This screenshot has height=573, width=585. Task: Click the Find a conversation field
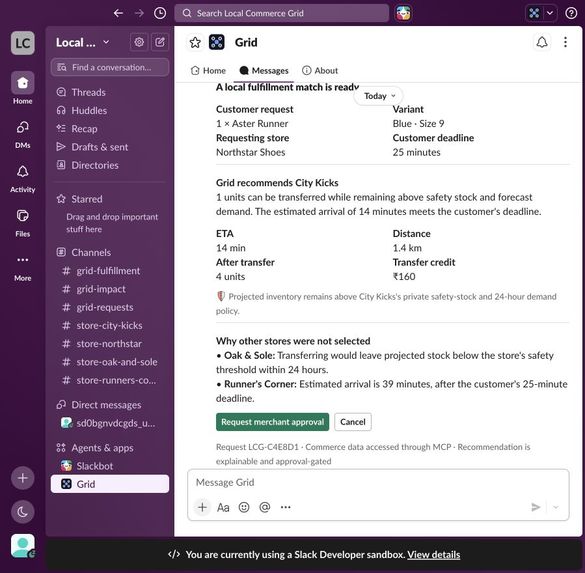pos(110,68)
